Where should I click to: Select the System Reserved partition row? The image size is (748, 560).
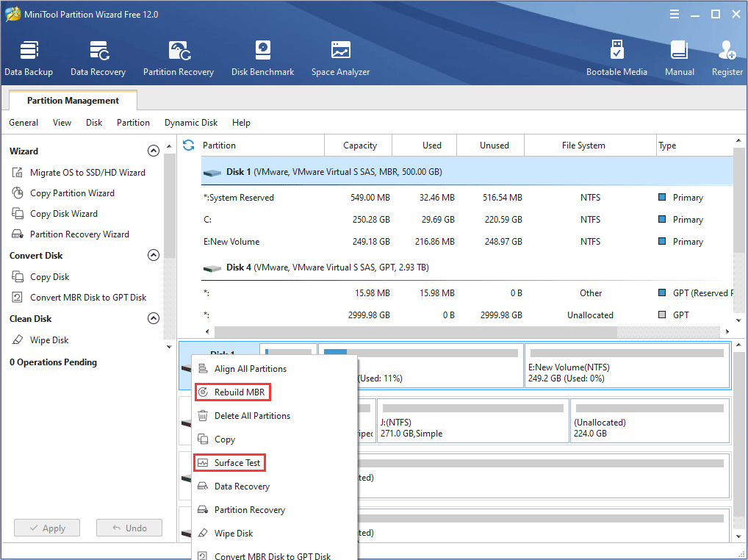(x=467, y=198)
